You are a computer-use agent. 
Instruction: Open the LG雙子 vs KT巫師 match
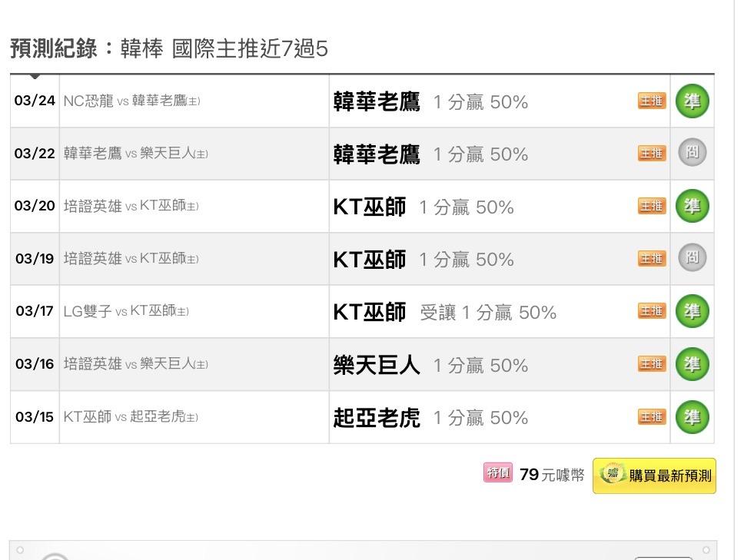pyautogui.click(x=126, y=311)
